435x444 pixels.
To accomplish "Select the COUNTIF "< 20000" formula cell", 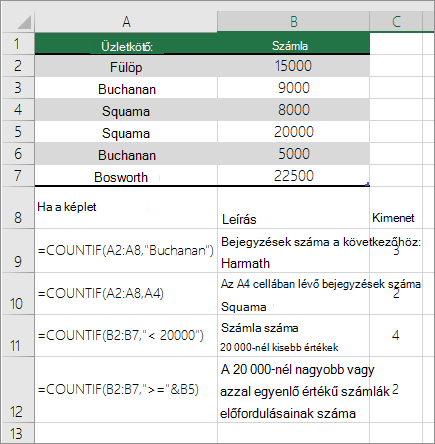I will click(126, 336).
